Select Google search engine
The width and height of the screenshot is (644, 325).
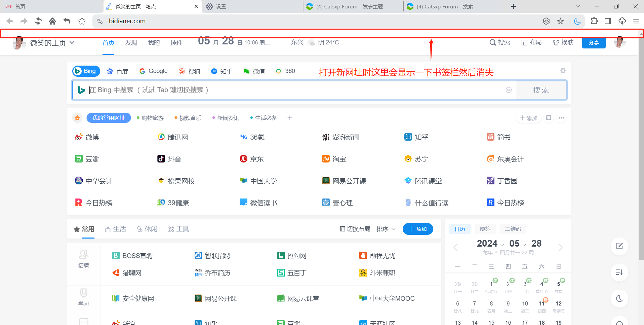tap(154, 71)
